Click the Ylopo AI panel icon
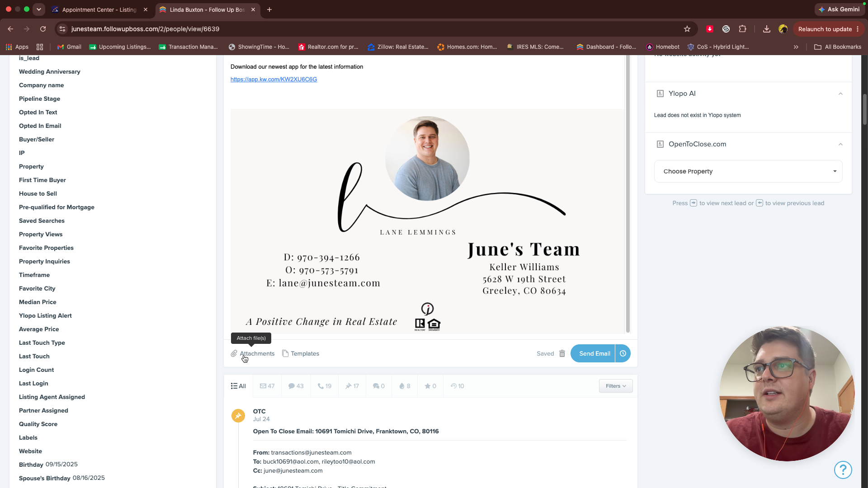Image resolution: width=868 pixels, height=488 pixels. pyautogui.click(x=660, y=94)
